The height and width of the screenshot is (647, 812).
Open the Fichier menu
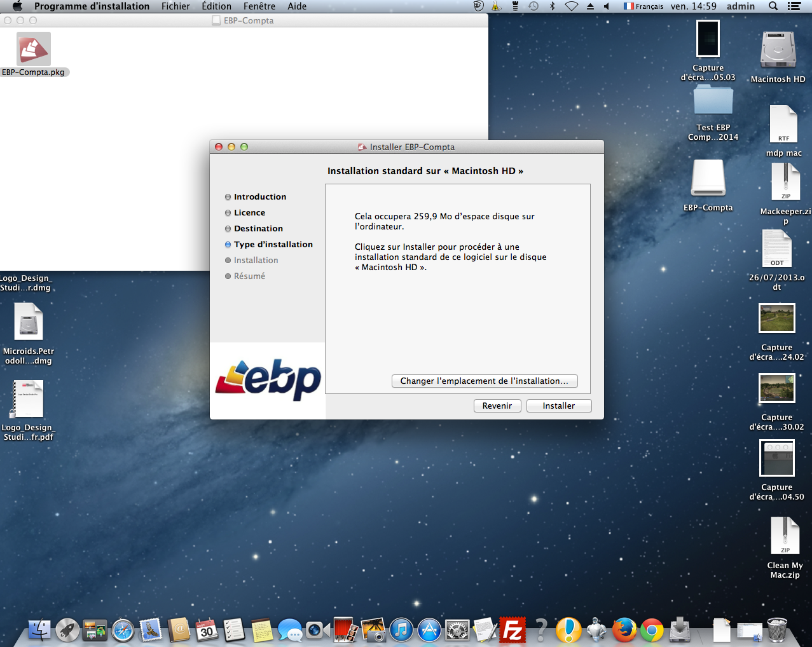coord(175,6)
